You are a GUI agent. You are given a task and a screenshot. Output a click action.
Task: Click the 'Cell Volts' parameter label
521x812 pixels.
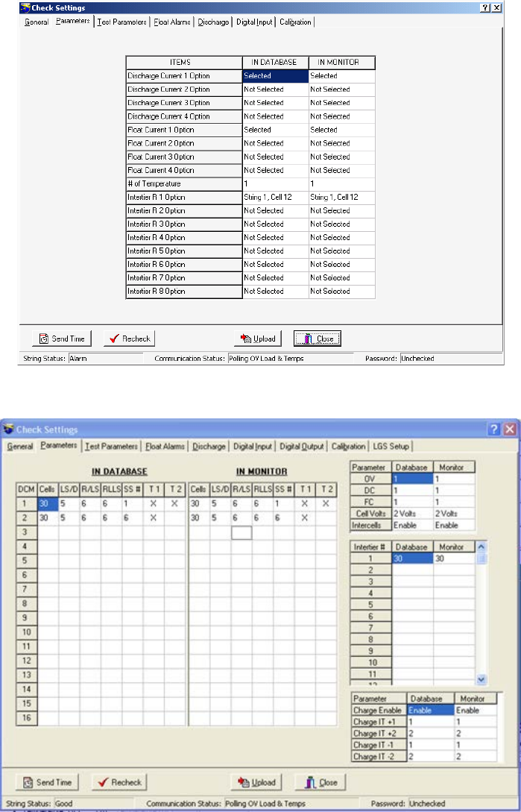point(370,513)
